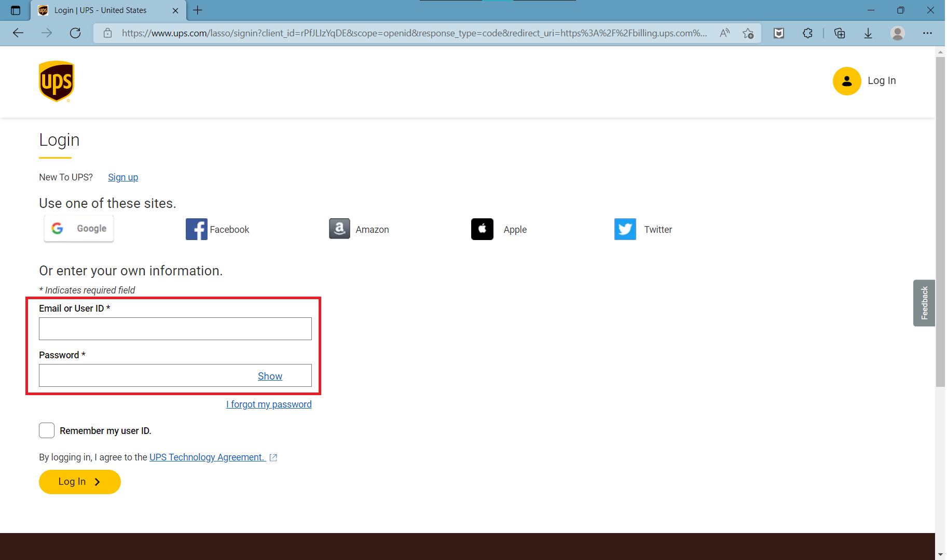
Task: Follow the I forgot my password link
Action: [269, 404]
